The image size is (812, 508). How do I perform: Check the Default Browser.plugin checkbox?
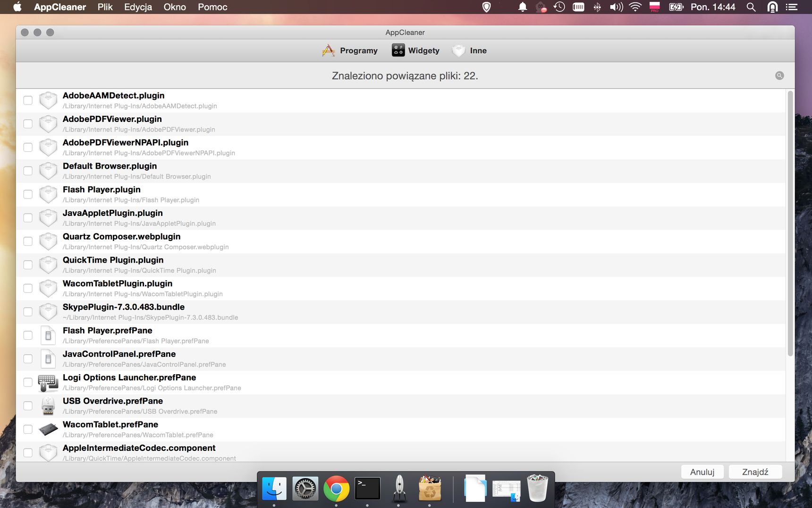tap(28, 171)
